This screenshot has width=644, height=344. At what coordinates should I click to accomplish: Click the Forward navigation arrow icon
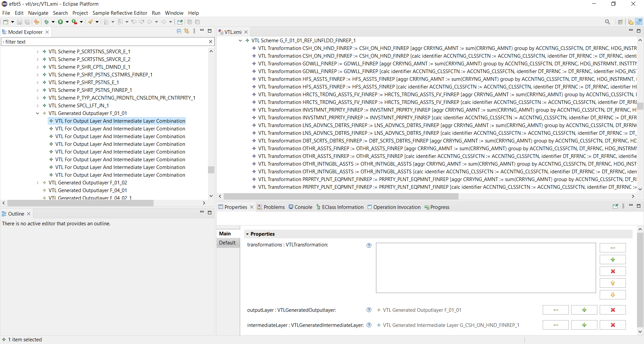[164, 22]
